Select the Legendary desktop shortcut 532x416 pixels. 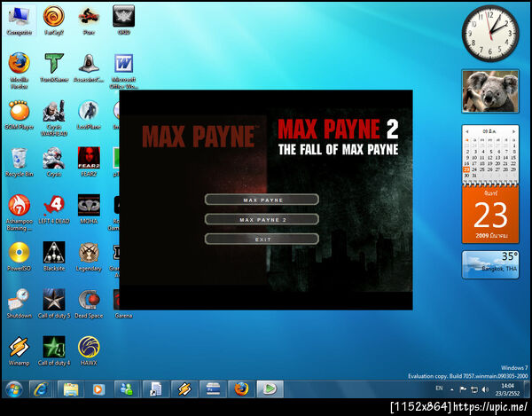tap(89, 256)
